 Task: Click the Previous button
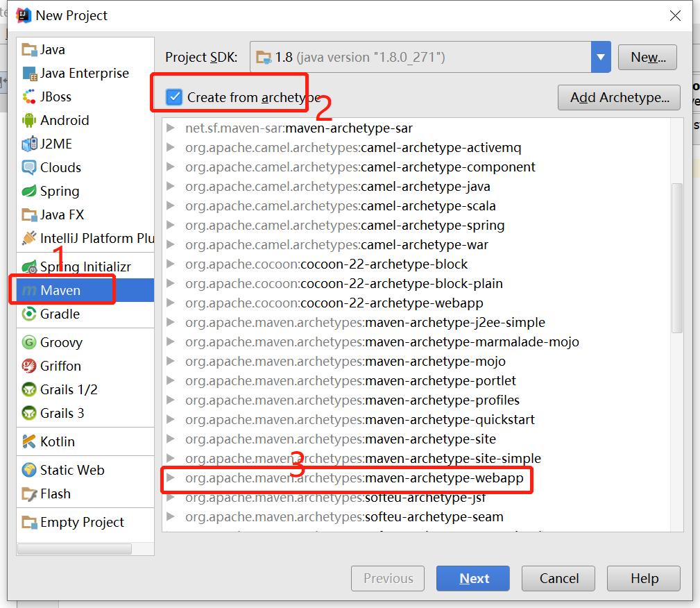tap(388, 579)
